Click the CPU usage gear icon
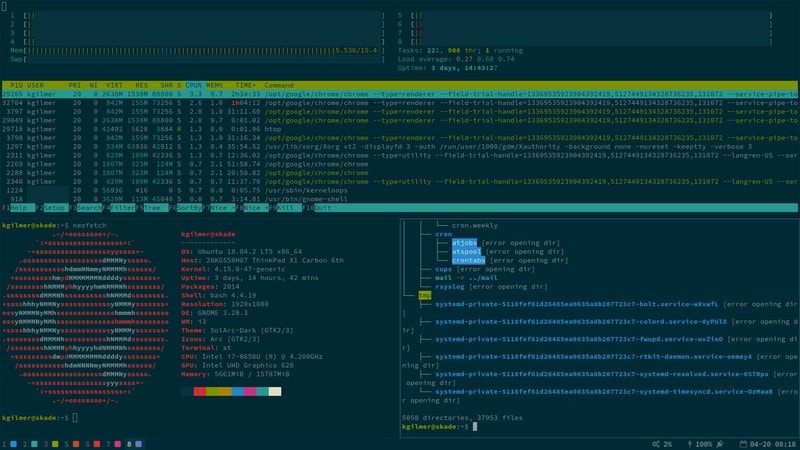 pyautogui.click(x=656, y=444)
